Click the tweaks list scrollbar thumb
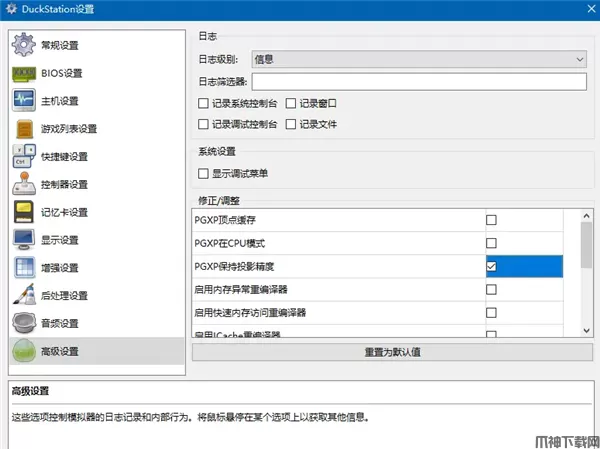600x449 pixels. click(x=586, y=245)
